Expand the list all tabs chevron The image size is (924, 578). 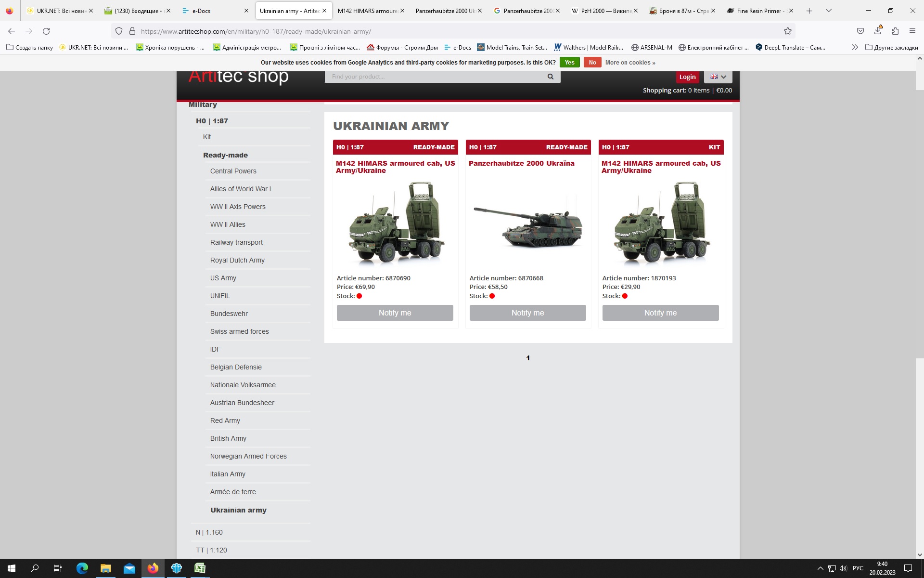828,11
